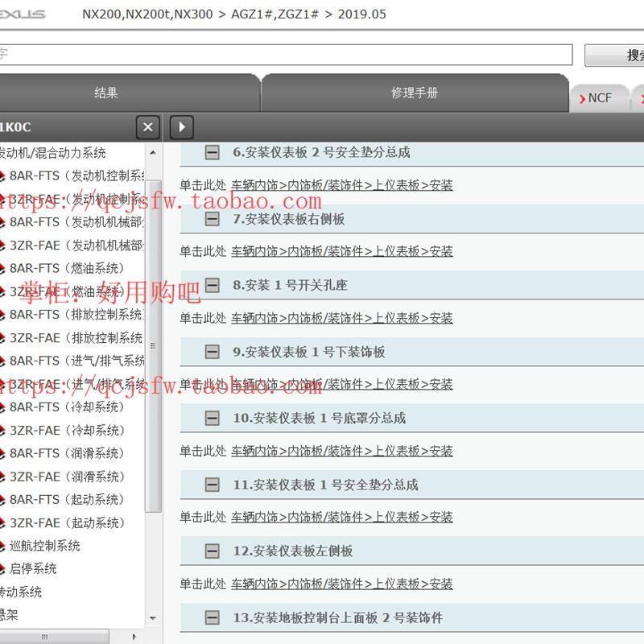The height and width of the screenshot is (644, 644).
Task: Open the link under step 7 heading
Action: coord(341,251)
